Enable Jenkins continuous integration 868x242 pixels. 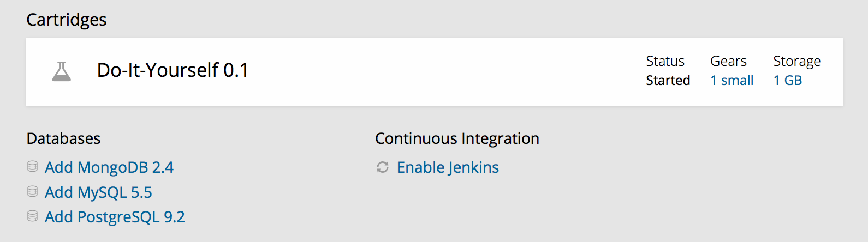click(x=448, y=167)
